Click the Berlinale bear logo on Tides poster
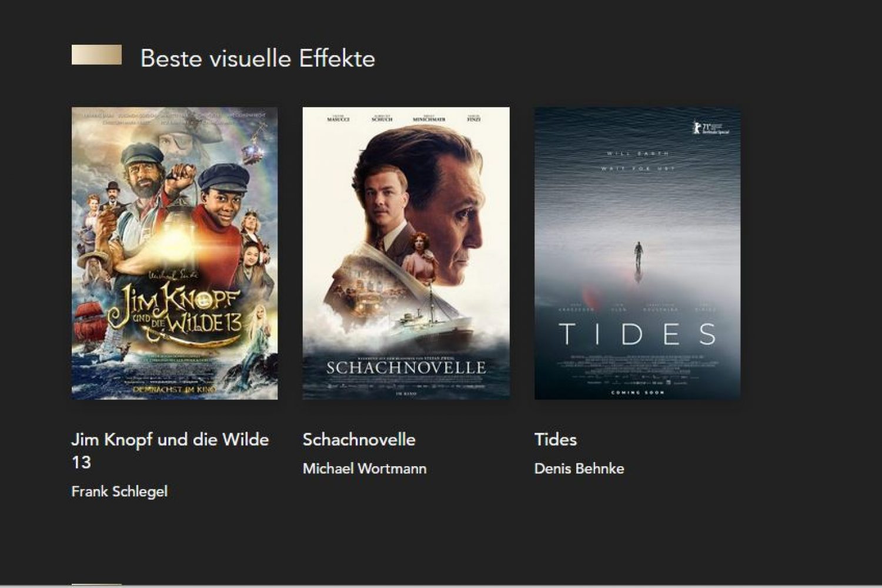 click(x=697, y=128)
